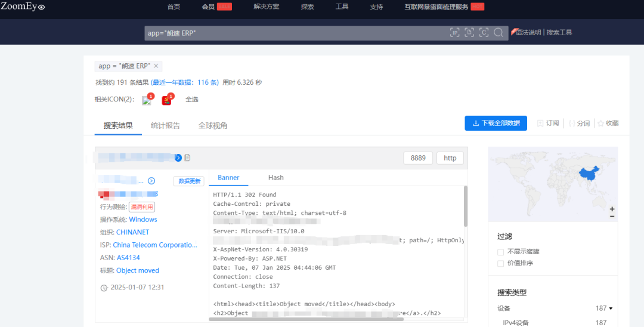The width and height of the screenshot is (644, 327).
Task: Select the first related ICON thumbnail
Action: tap(146, 101)
